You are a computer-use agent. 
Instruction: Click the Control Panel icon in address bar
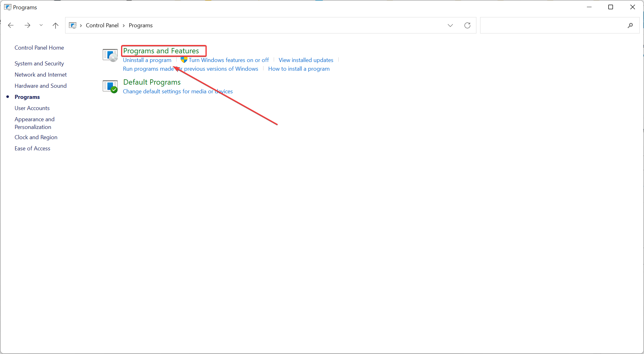73,25
